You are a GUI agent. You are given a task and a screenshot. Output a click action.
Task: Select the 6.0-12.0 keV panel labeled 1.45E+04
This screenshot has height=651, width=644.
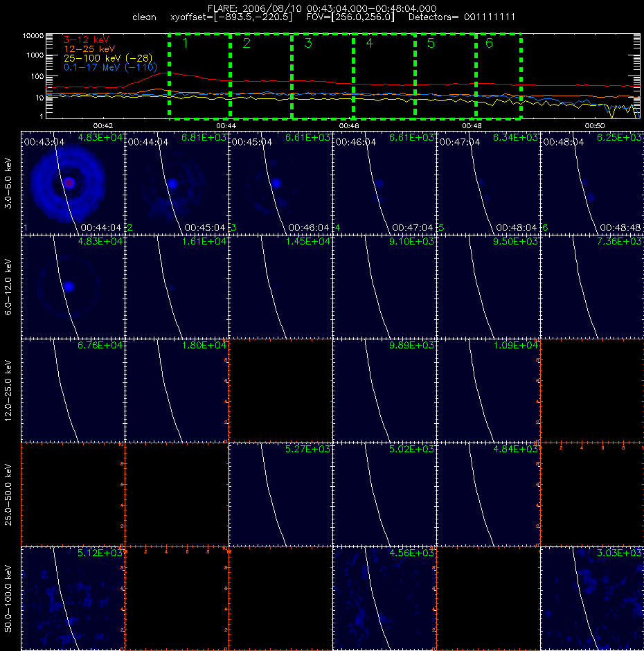[x=280, y=287]
